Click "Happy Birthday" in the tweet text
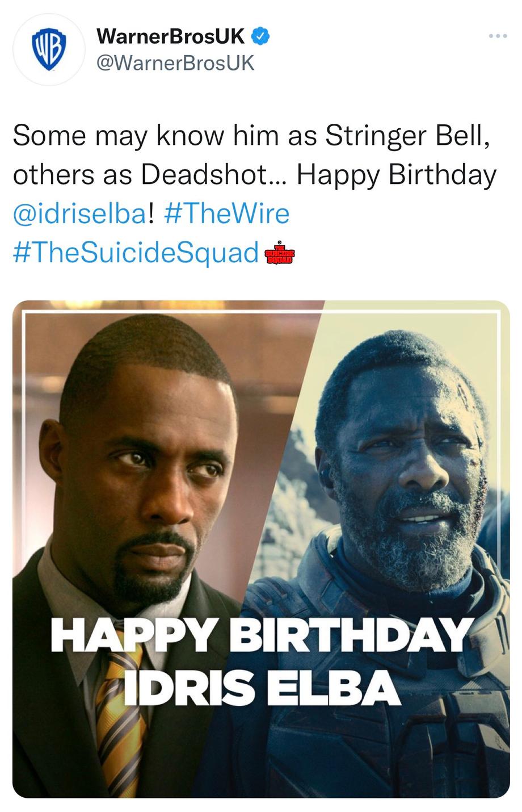Screen dimensions: 522x812 pyautogui.click(x=397, y=174)
